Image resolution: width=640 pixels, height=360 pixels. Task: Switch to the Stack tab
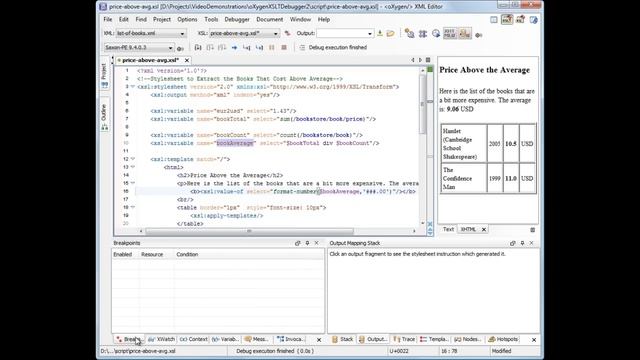click(342, 339)
